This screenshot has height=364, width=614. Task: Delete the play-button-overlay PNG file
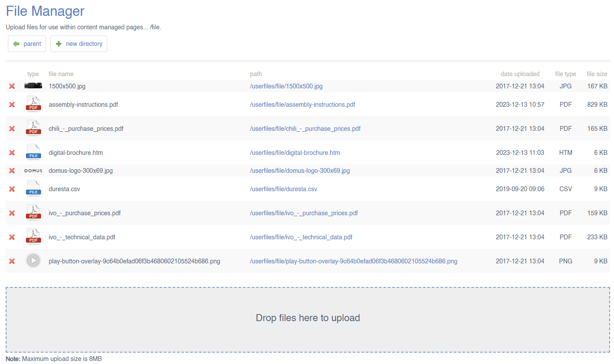click(12, 261)
